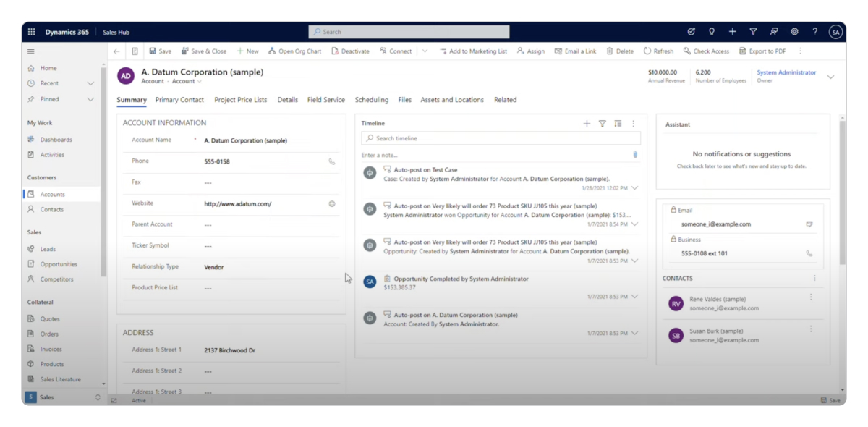Open the Settings gear icon
Image resolution: width=868 pixels, height=427 pixels.
pos(794,32)
